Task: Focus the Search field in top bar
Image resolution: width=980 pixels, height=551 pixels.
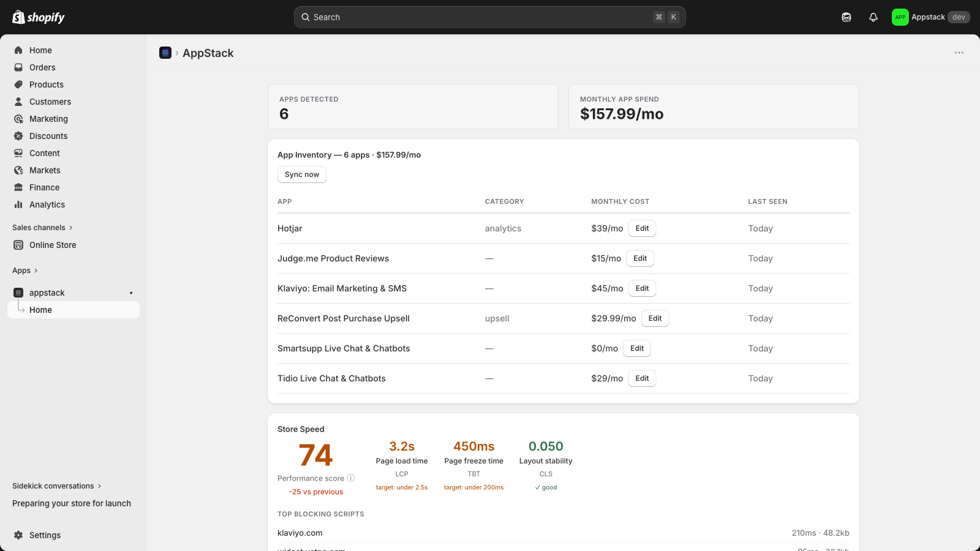Action: tap(489, 17)
